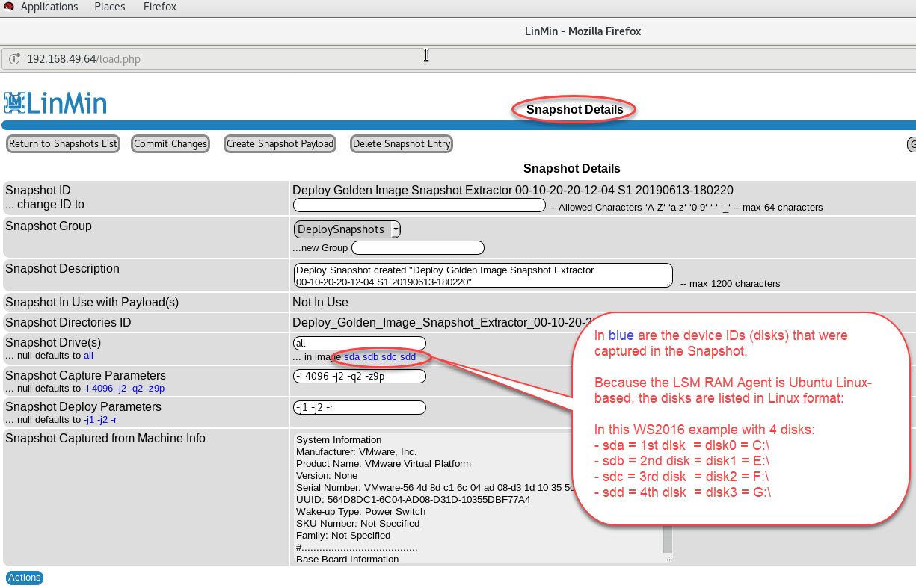Focus the change Snapshot ID text field
The height and width of the screenshot is (588, 916).
[x=419, y=205]
